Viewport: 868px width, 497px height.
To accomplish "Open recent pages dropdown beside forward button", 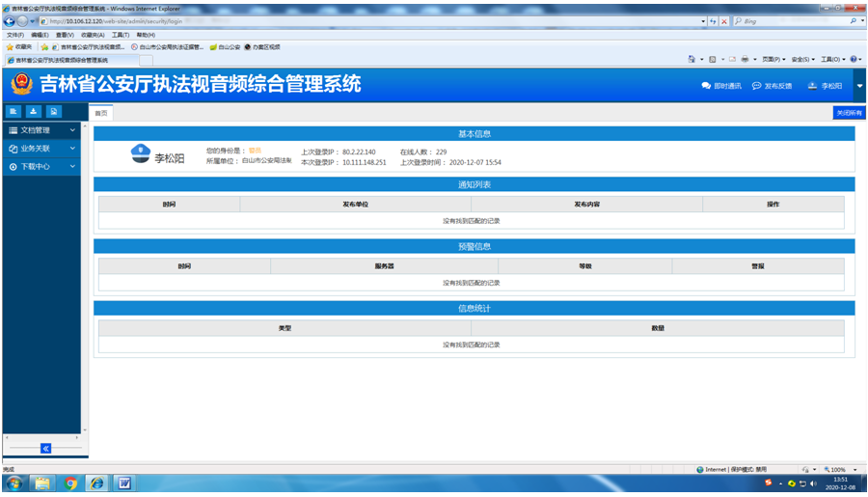I will 32,21.
